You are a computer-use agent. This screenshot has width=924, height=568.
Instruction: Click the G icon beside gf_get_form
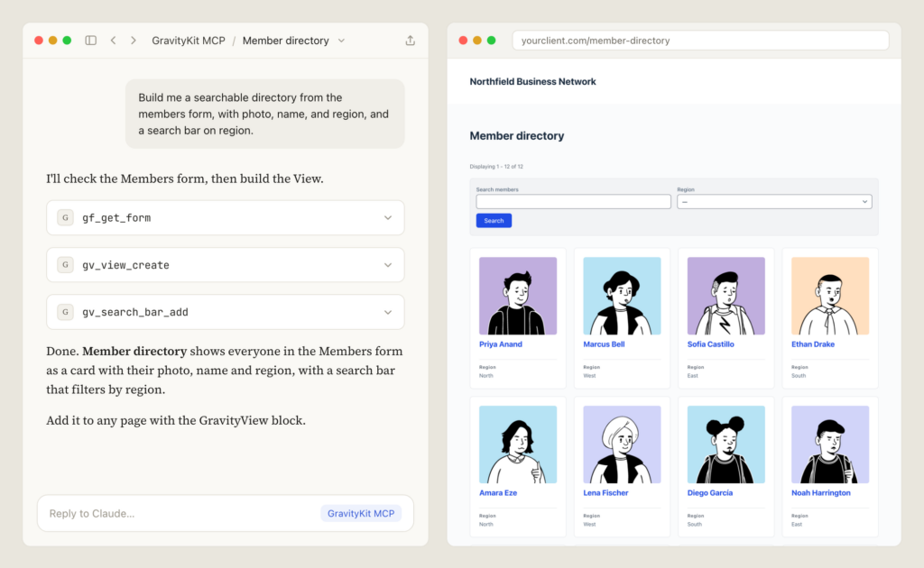[65, 218]
